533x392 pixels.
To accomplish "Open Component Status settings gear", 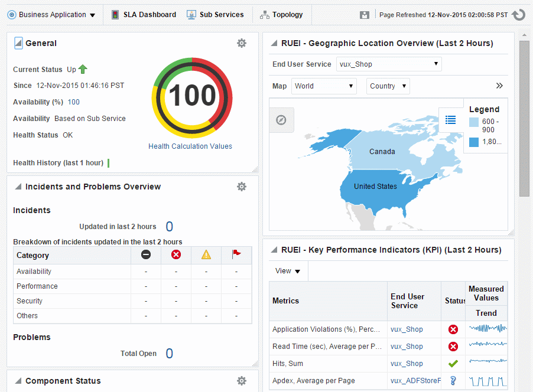I will tap(242, 381).
